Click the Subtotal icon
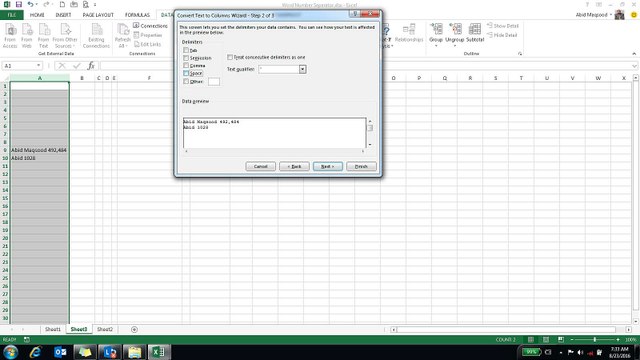 tap(475, 29)
